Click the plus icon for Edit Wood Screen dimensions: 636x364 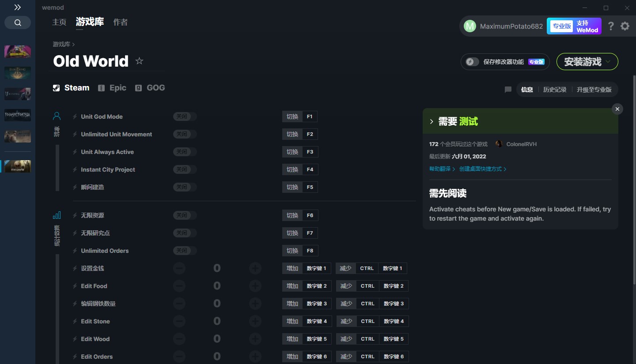255,339
